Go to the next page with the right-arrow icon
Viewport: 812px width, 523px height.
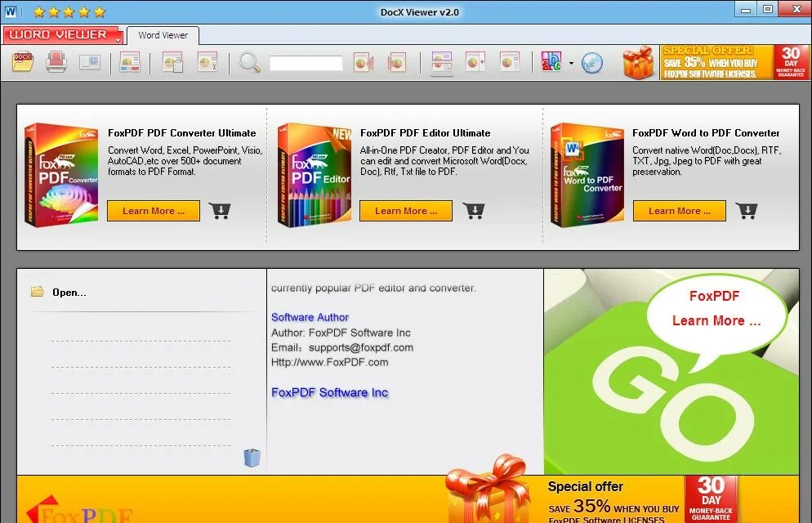coord(397,62)
